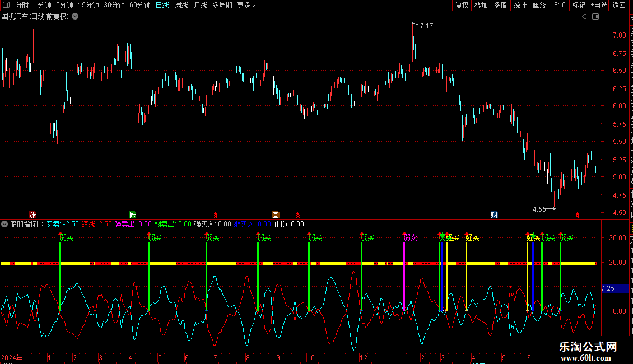The width and height of the screenshot is (633, 364).
Task: Open F10 company information
Action: (x=560, y=5)
